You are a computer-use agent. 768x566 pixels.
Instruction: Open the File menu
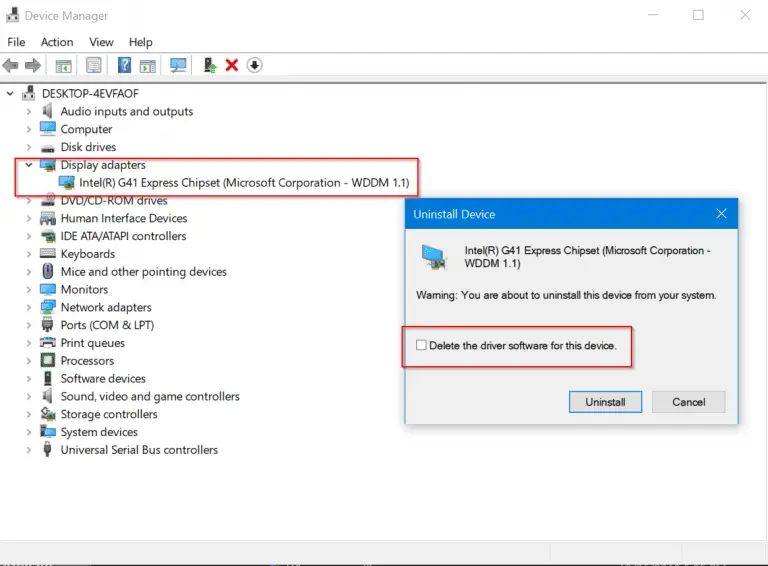tap(16, 42)
